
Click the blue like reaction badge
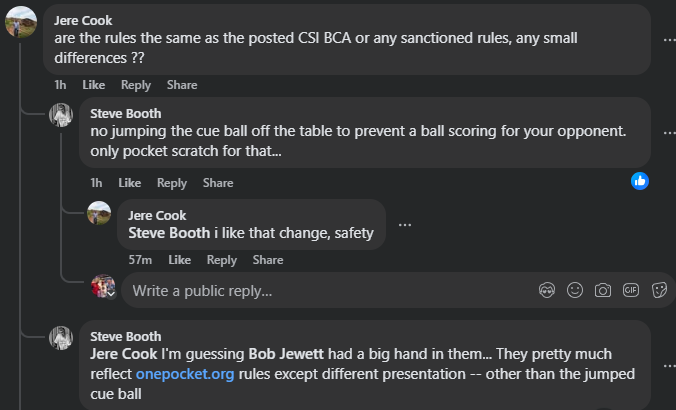(640, 181)
